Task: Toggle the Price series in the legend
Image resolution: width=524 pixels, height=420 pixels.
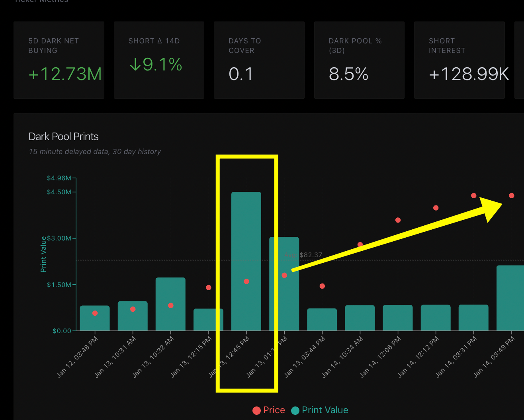Action: coord(269,410)
